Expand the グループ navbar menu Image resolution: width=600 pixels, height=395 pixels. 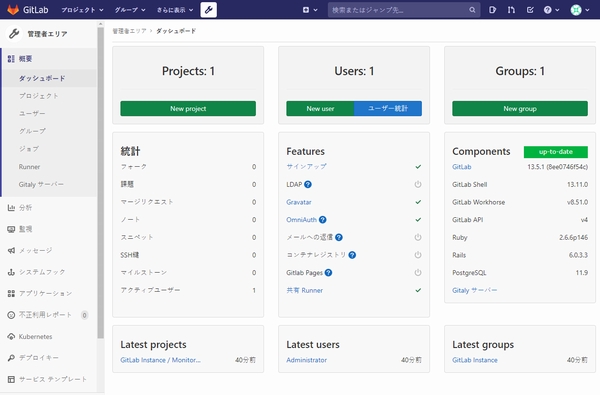tap(130, 10)
